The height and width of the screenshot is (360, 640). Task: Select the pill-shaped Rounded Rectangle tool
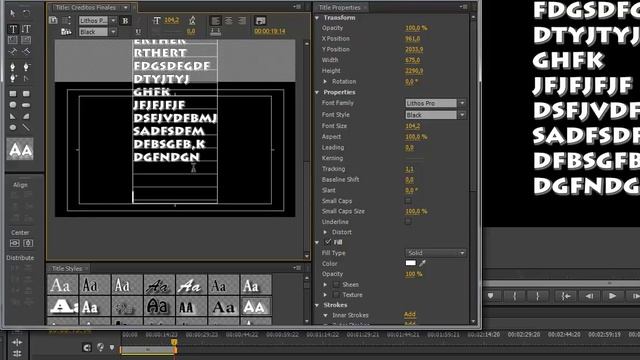coord(26,105)
